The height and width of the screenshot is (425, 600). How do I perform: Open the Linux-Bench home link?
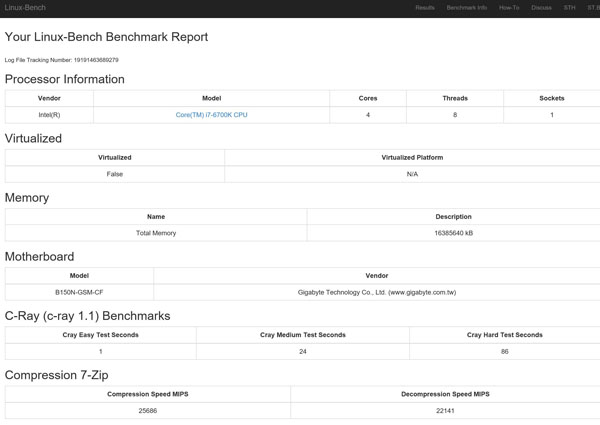click(x=26, y=7)
